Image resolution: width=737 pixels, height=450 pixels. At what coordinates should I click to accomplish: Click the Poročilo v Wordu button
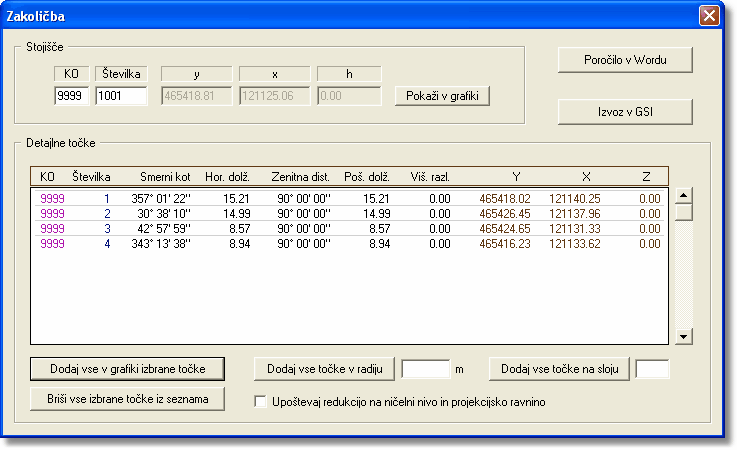coord(625,60)
